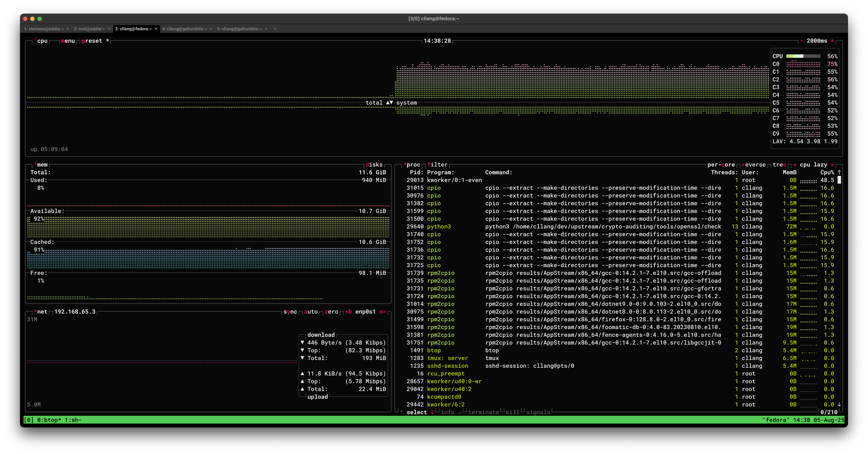Screen dimensions: 868x454
Task: Toggle the disks view in mem box
Action: coord(374,165)
